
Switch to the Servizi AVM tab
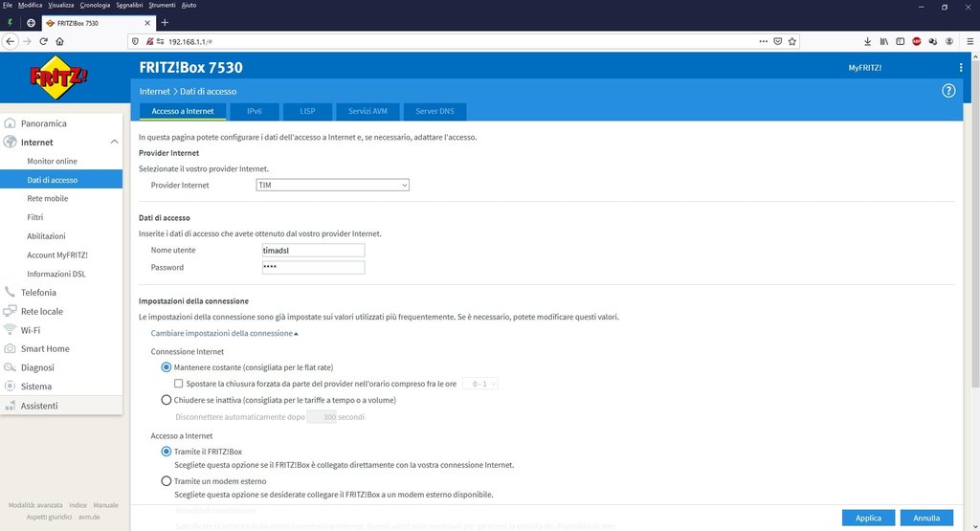(367, 111)
